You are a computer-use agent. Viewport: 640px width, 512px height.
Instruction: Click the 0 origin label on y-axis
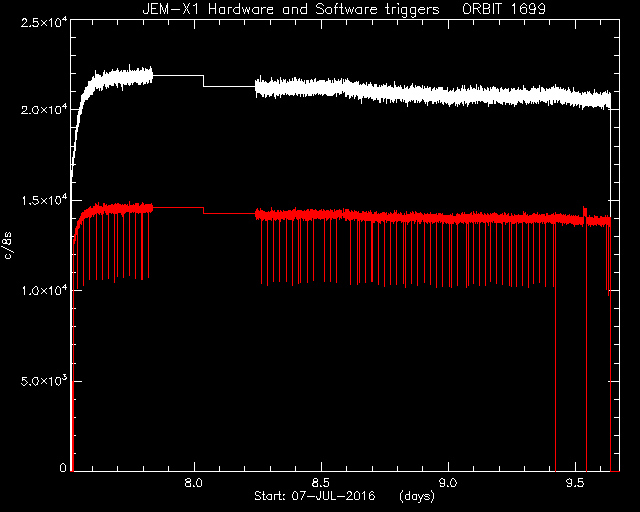pos(63,468)
